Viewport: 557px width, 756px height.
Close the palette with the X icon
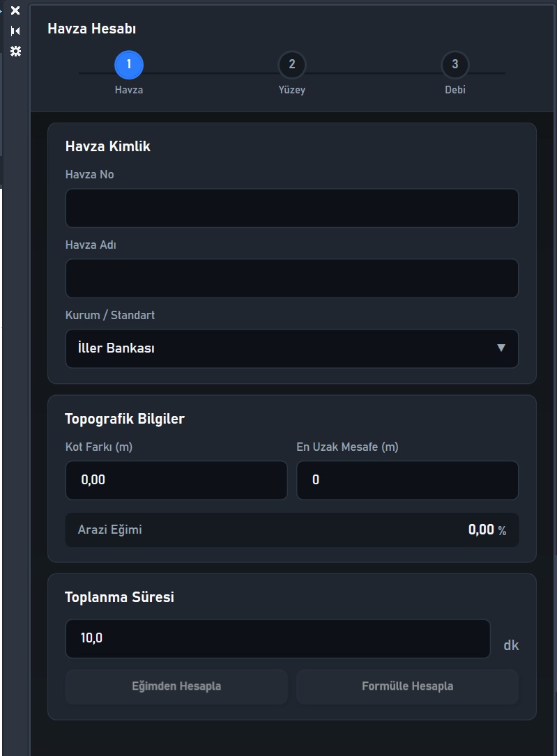[x=15, y=10]
